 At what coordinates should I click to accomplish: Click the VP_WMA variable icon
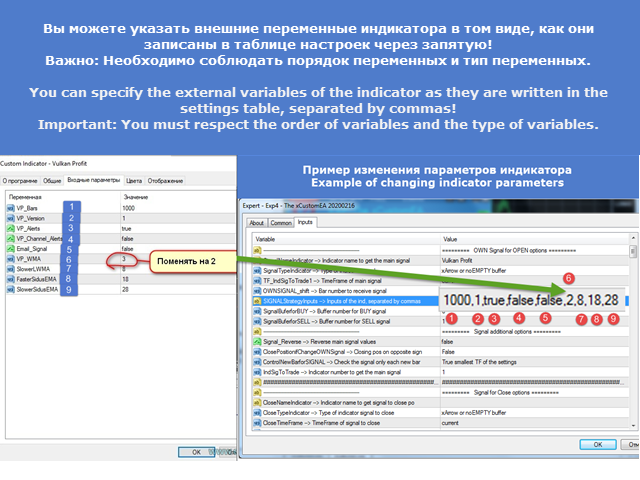11,259
